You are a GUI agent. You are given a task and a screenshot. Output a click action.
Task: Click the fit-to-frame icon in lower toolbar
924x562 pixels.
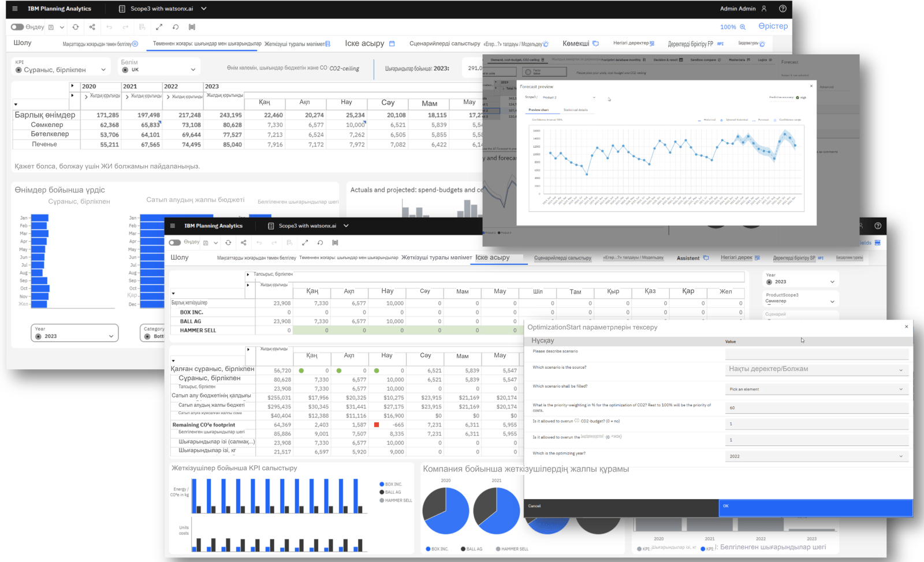click(x=335, y=243)
